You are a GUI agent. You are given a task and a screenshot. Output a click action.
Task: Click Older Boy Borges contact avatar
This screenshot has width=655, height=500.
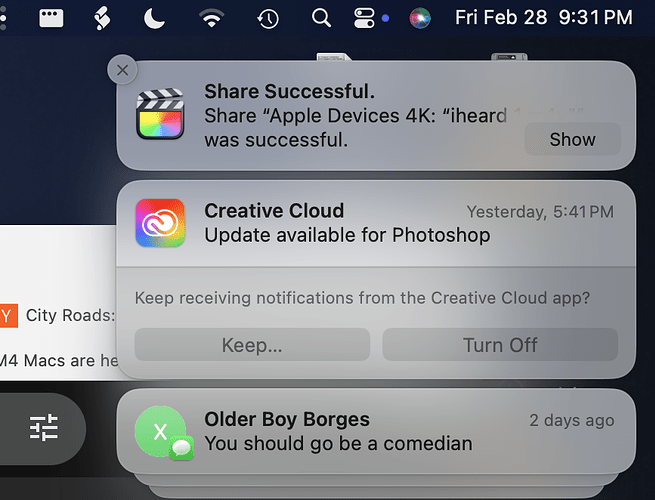(x=160, y=431)
